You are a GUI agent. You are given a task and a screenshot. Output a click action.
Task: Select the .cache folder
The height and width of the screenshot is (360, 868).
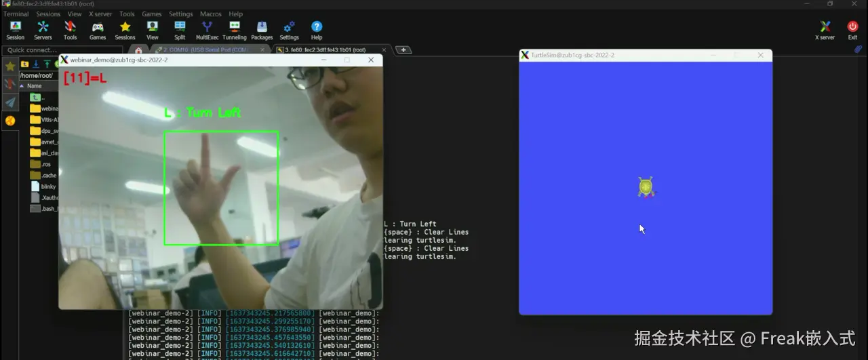[44, 175]
